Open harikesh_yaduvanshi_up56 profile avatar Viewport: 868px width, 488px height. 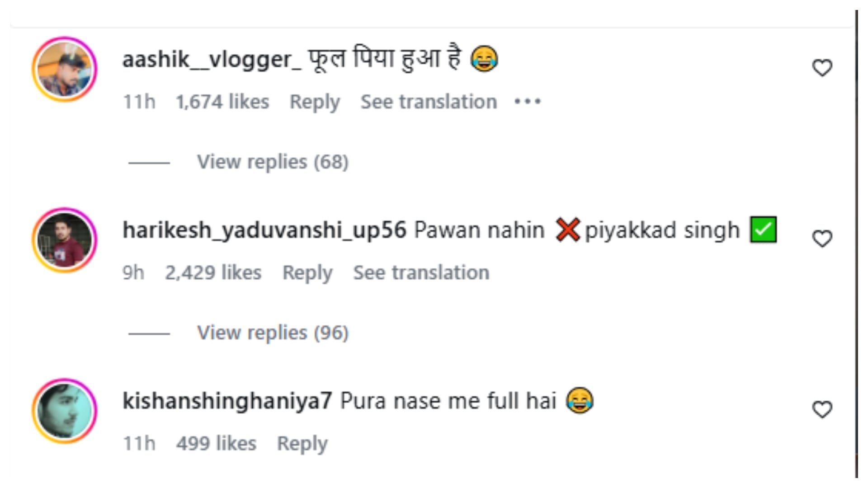tap(65, 240)
